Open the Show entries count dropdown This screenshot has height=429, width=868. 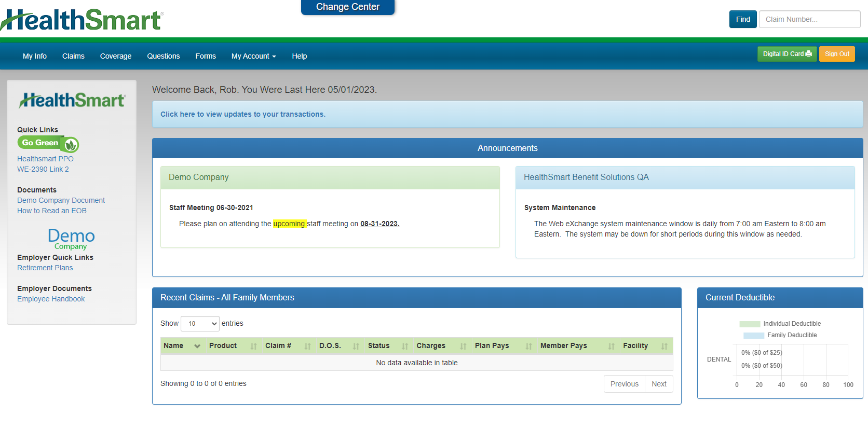point(200,324)
